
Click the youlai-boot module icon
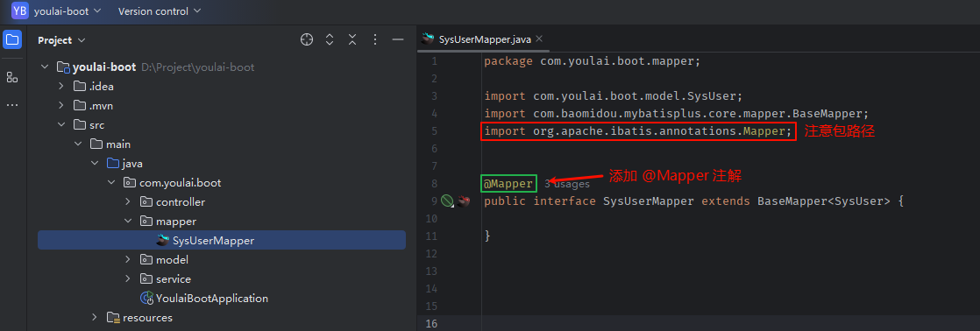pyautogui.click(x=63, y=67)
